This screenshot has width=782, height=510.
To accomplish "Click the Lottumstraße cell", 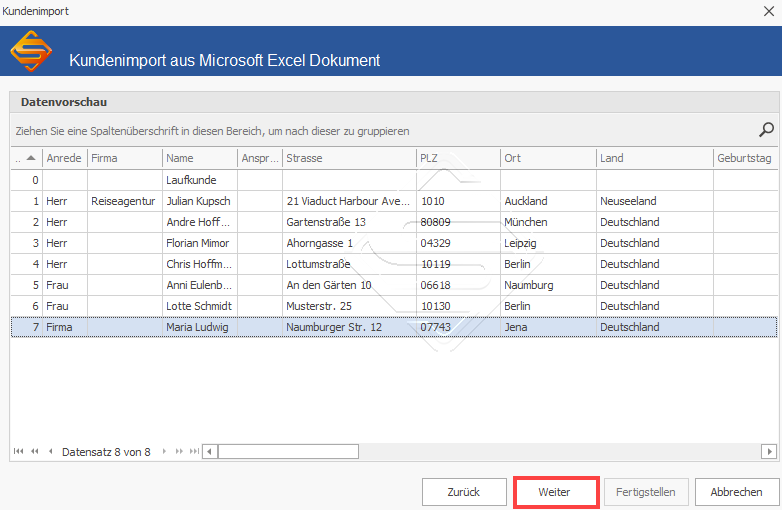I will [x=349, y=264].
